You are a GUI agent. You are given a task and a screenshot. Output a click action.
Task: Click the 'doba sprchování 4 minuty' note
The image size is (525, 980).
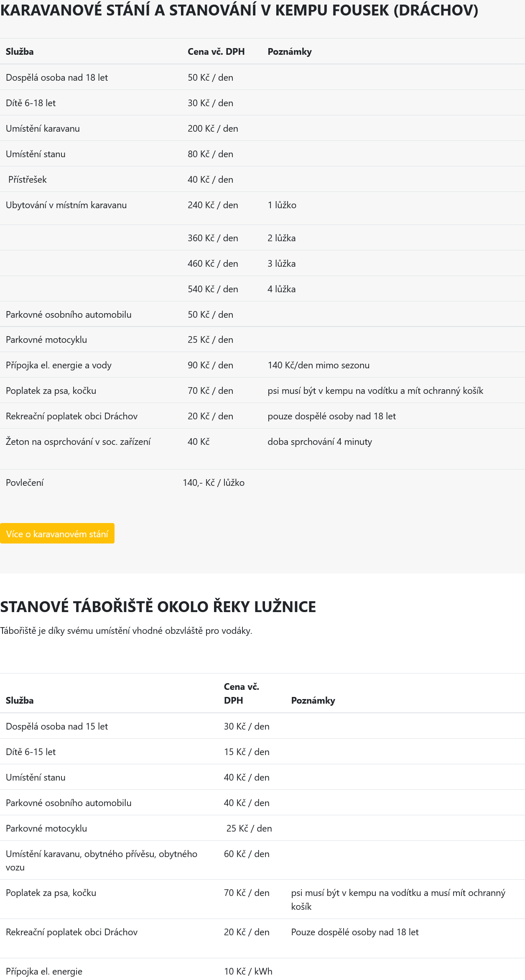pos(320,442)
